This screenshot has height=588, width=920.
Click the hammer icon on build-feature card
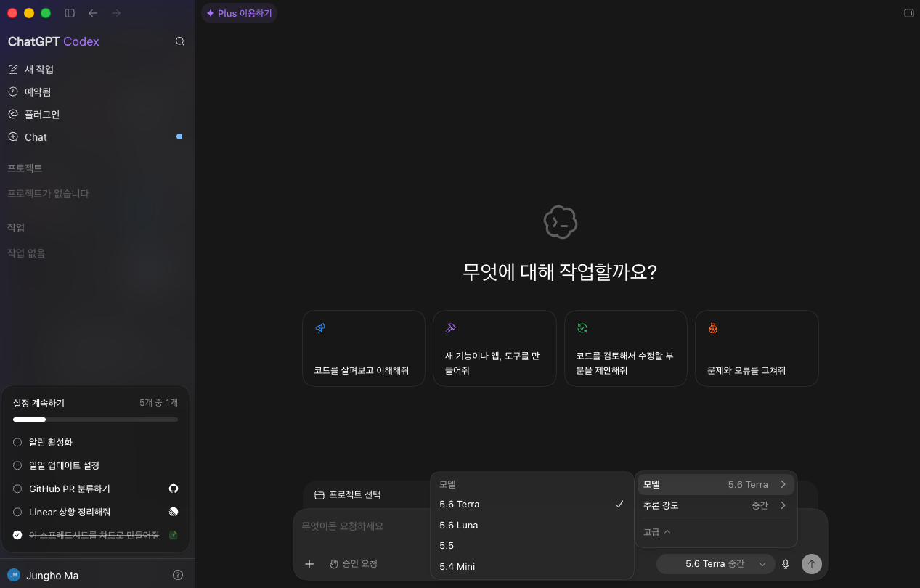451,328
